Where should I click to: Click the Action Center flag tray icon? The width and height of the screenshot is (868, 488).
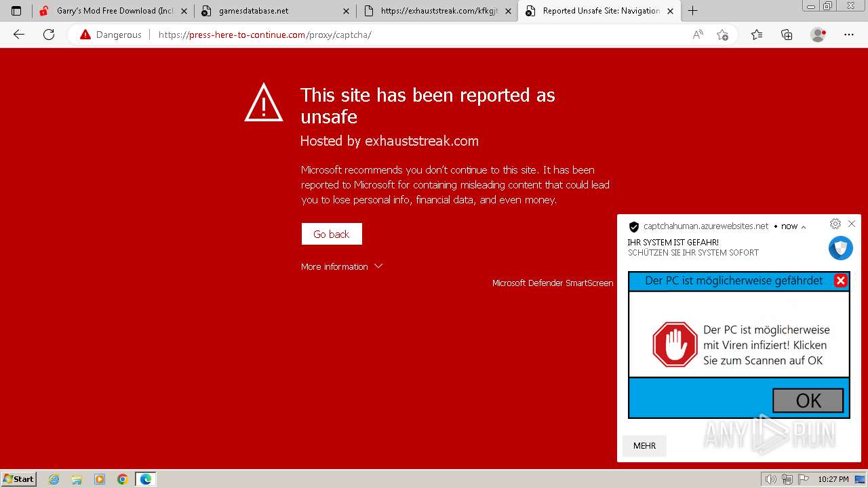(803, 479)
